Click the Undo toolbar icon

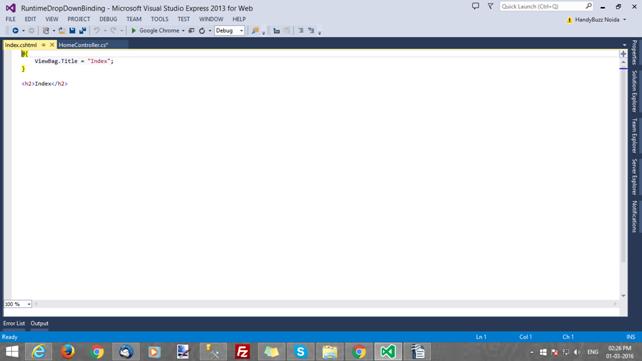tap(97, 31)
